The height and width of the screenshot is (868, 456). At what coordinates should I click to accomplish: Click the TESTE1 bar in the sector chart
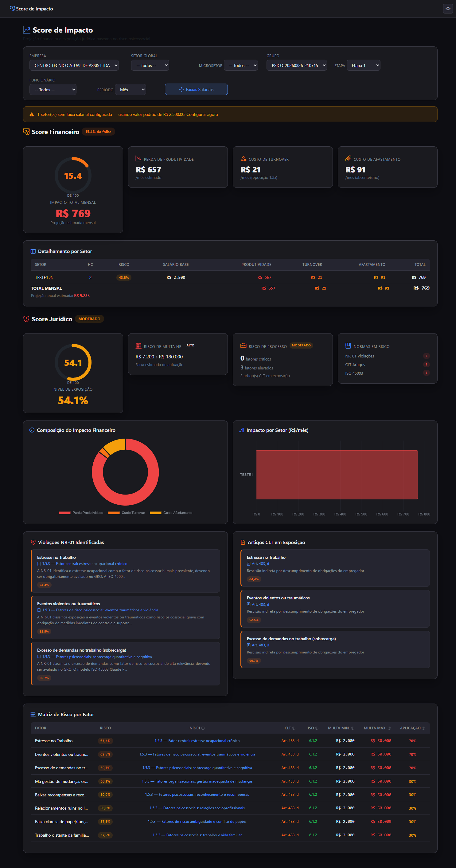click(337, 475)
